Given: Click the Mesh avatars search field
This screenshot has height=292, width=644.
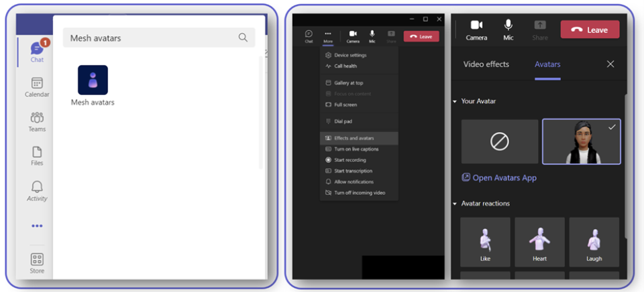Looking at the screenshot, I should [x=148, y=38].
